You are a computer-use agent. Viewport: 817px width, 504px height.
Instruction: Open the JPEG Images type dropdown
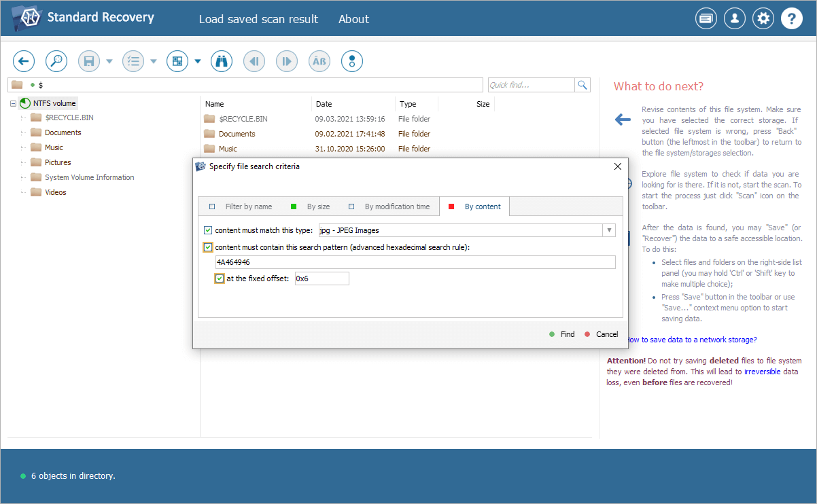coord(609,230)
